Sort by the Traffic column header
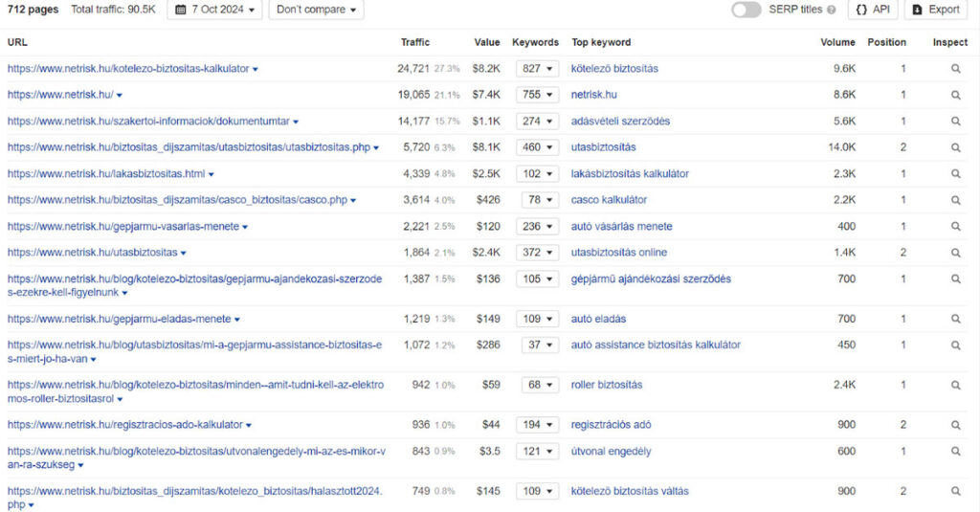980x512 pixels. pos(415,42)
